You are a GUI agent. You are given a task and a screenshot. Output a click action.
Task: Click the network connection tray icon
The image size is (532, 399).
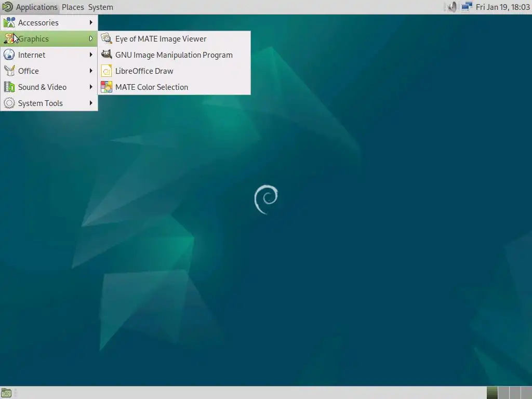(467, 7)
